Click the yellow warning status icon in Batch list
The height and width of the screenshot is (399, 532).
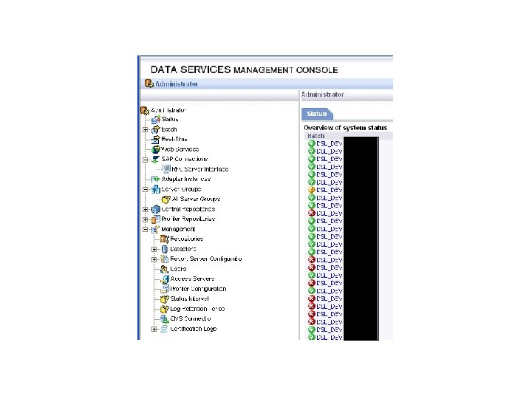[x=312, y=190]
